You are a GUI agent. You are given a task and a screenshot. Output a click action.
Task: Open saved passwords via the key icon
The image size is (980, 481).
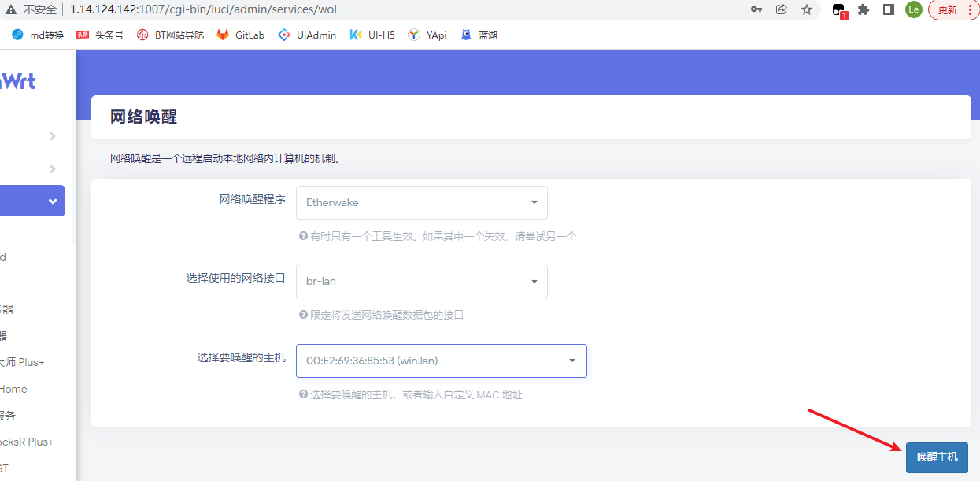[756, 10]
